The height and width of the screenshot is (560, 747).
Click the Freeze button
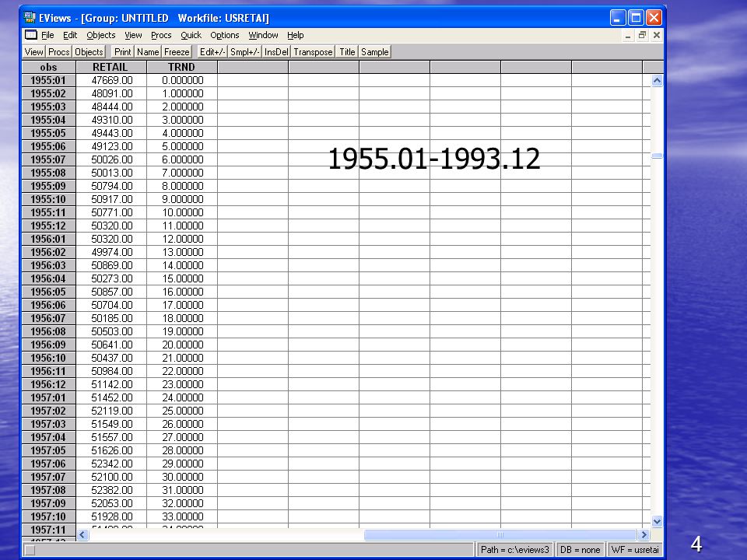pyautogui.click(x=177, y=52)
